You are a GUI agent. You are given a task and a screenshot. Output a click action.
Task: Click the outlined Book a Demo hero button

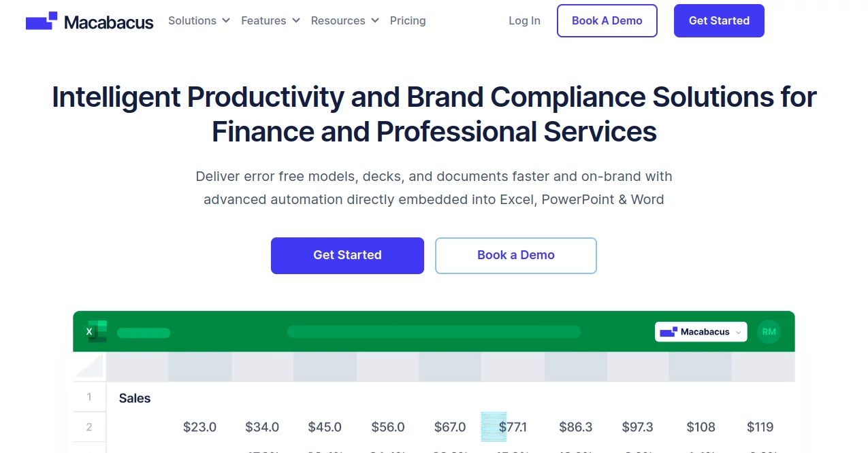[x=515, y=255]
